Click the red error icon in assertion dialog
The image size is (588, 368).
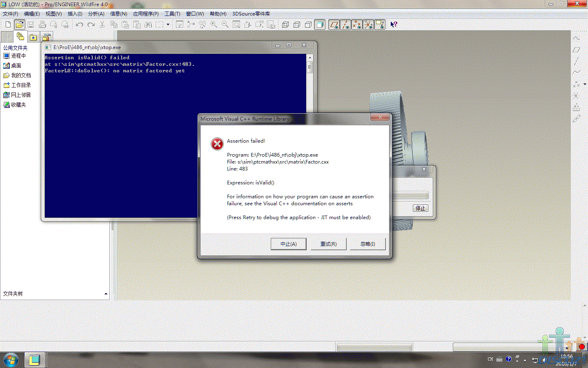(217, 144)
